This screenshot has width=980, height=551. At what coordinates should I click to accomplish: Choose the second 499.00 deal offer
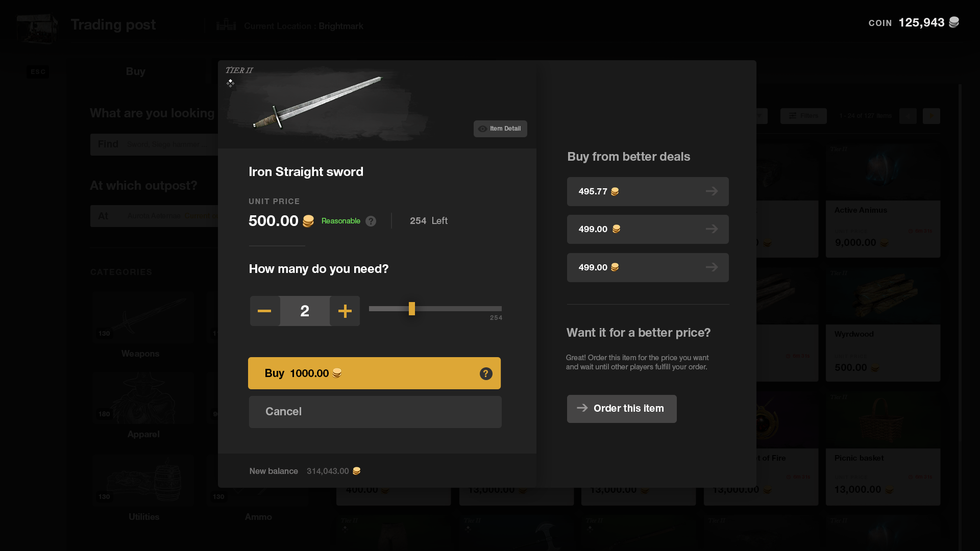(x=648, y=229)
